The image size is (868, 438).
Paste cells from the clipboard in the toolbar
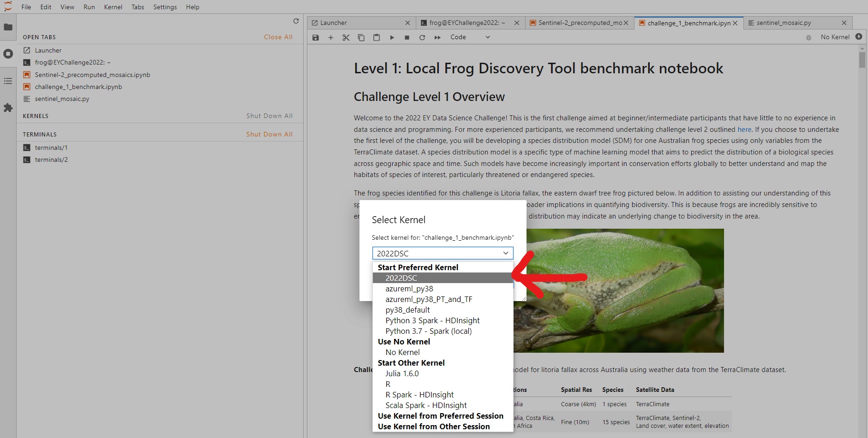[377, 37]
